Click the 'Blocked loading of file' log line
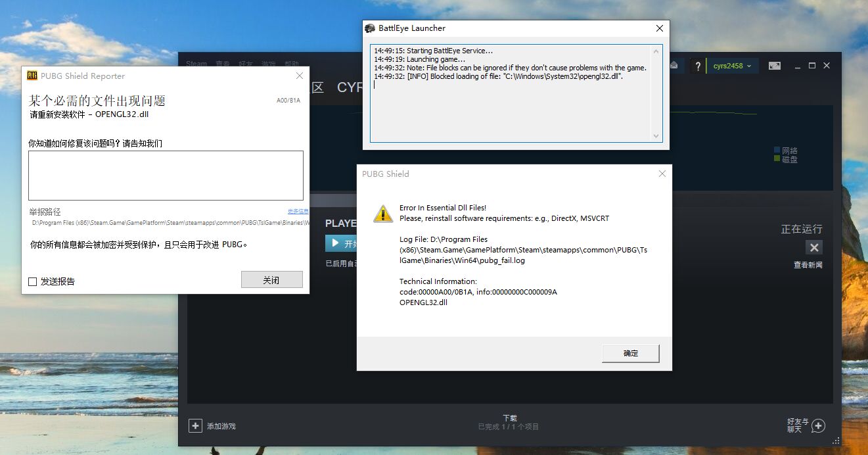The height and width of the screenshot is (455, 868). [x=499, y=76]
